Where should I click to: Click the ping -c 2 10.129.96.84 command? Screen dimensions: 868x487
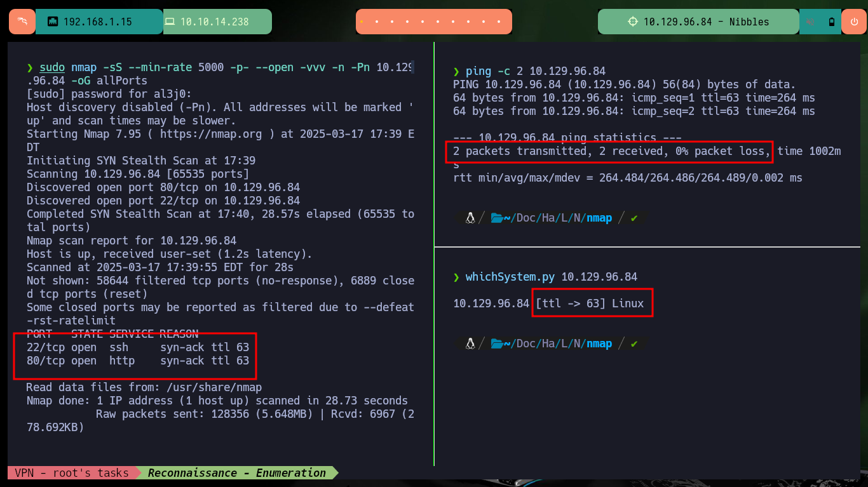[x=536, y=71]
